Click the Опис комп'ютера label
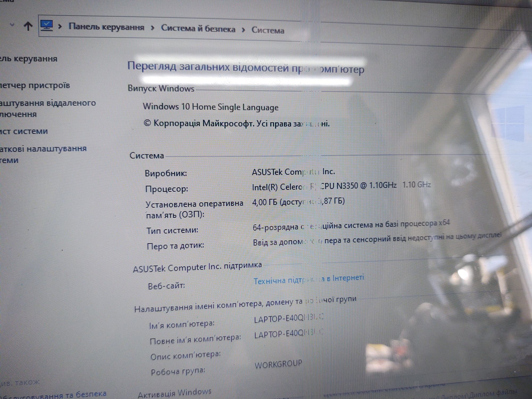The height and width of the screenshot is (399, 532). tap(185, 356)
